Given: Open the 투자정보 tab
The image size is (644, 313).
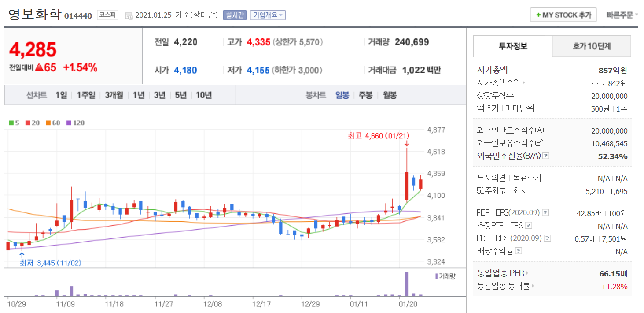Looking at the screenshot, I should (x=512, y=46).
